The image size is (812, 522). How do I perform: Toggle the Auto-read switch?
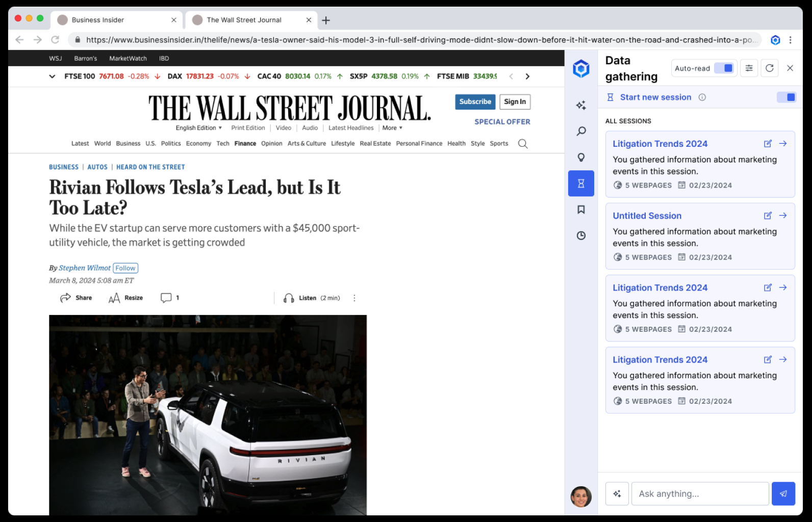coord(724,68)
